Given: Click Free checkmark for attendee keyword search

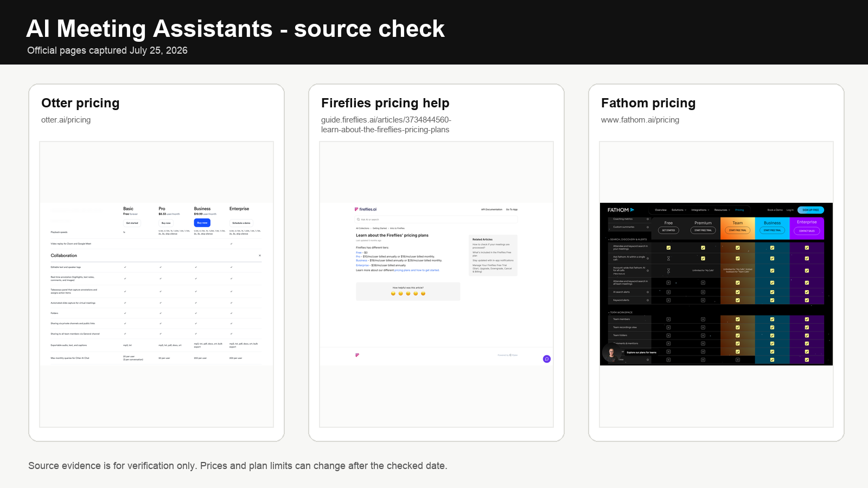Looking at the screenshot, I should click(668, 248).
